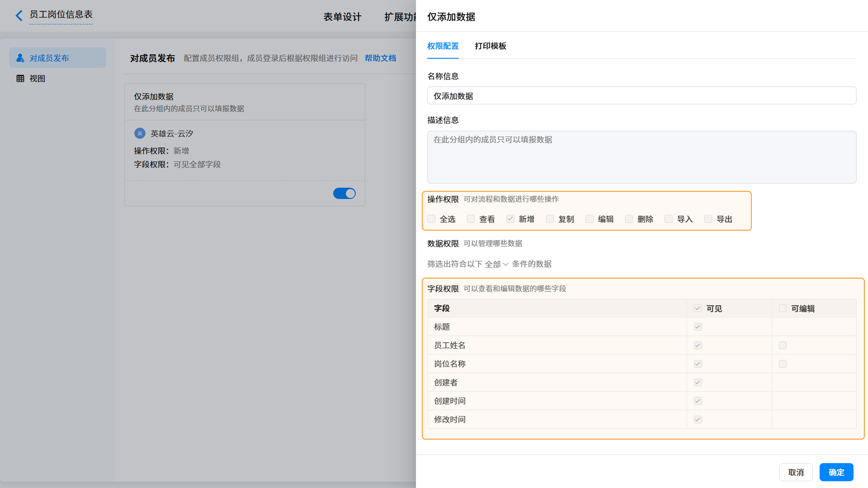Open the 帮助文档 link
The height and width of the screenshot is (488, 868).
pyautogui.click(x=380, y=58)
